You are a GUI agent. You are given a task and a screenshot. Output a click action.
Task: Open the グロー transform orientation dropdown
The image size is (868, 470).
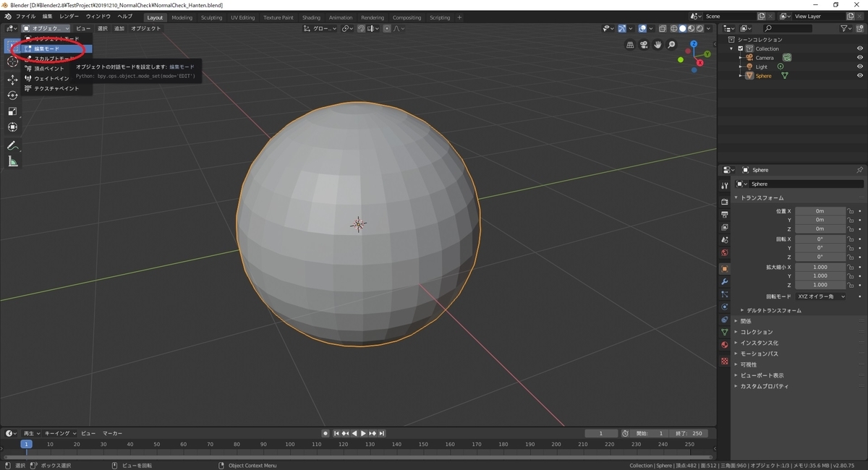click(320, 28)
